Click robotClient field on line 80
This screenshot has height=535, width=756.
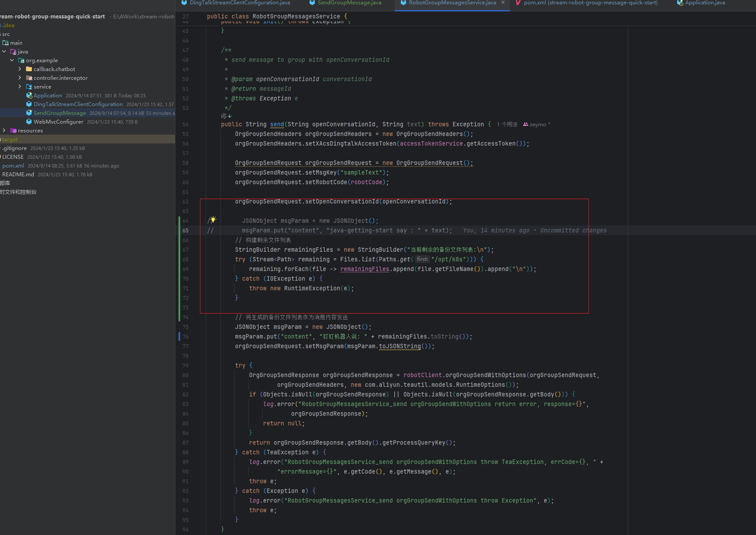(x=423, y=375)
